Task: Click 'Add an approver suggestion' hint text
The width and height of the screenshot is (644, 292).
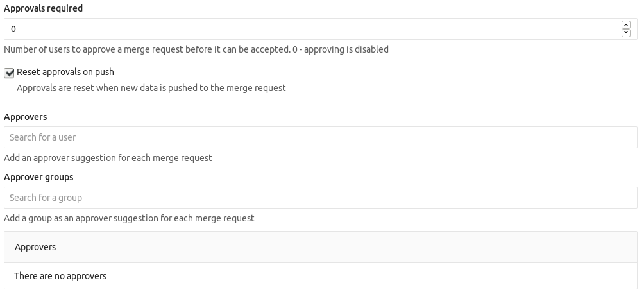Action: click(x=108, y=158)
